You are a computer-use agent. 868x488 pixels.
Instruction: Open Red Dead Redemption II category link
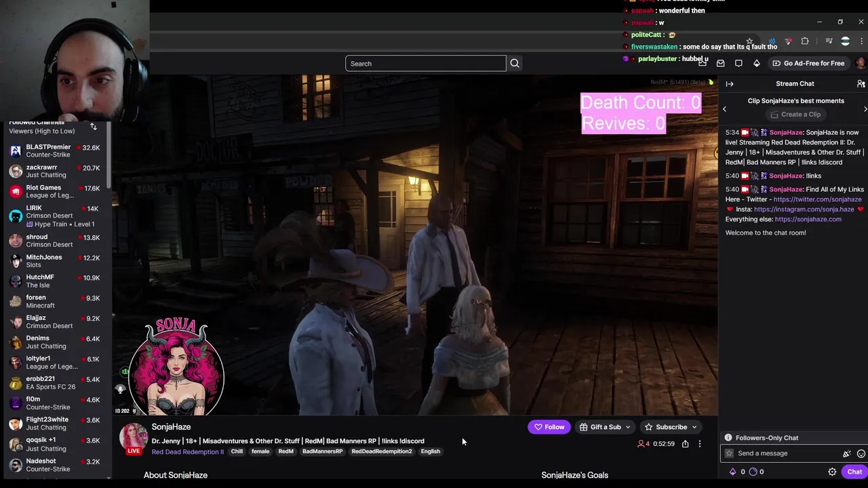coord(188,452)
